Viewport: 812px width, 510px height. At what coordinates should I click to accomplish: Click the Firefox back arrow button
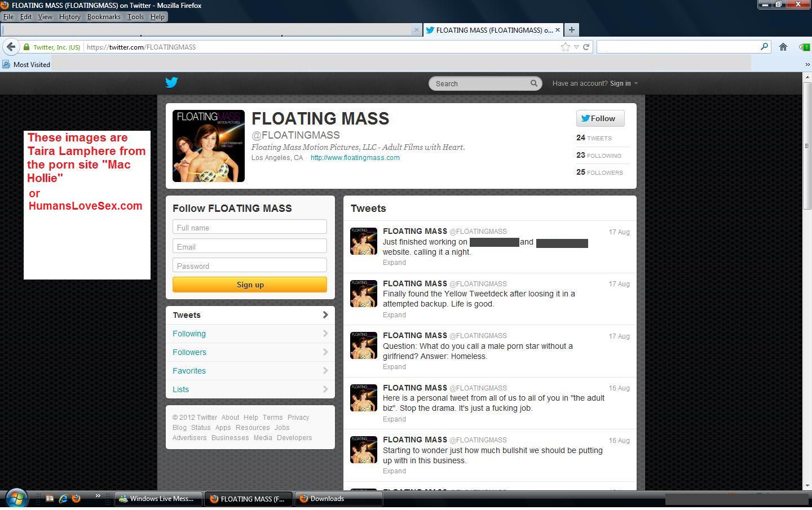(11, 47)
